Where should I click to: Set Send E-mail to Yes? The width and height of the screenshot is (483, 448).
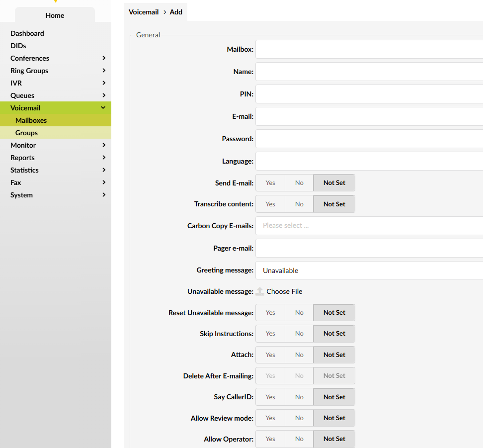(270, 183)
